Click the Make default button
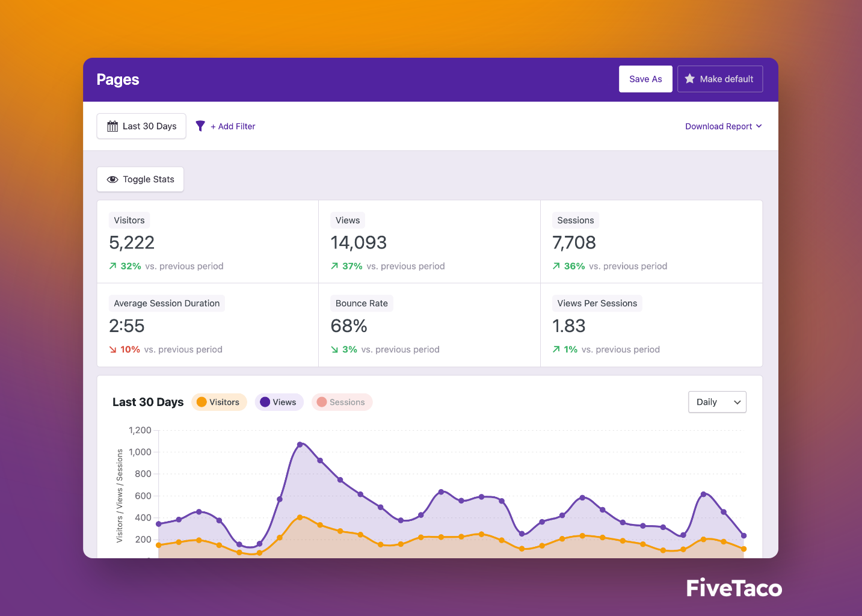The width and height of the screenshot is (862, 616). click(720, 79)
